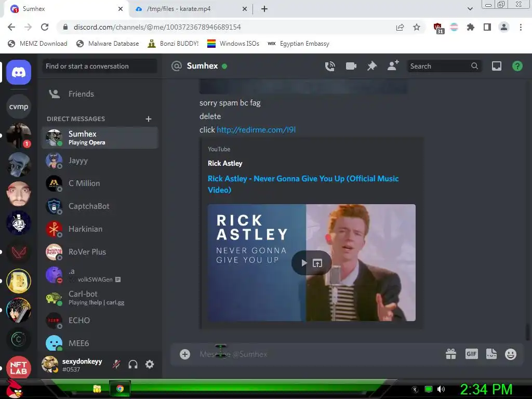
Task: Open the Jayyy direct message
Action: point(100,161)
